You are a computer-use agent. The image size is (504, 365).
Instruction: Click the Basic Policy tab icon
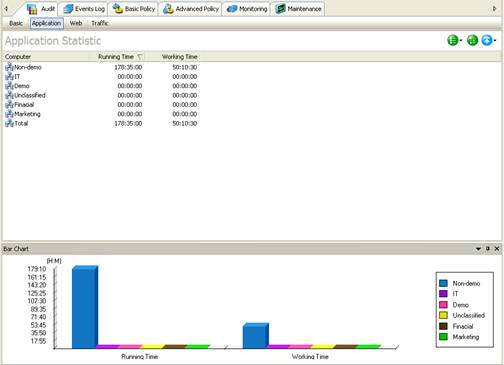tap(118, 9)
